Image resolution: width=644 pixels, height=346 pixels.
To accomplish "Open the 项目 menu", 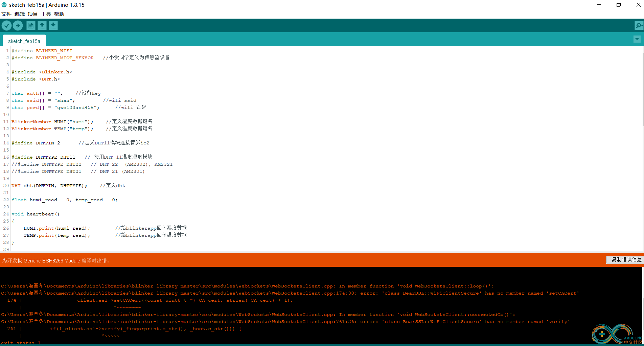I will 33,14.
